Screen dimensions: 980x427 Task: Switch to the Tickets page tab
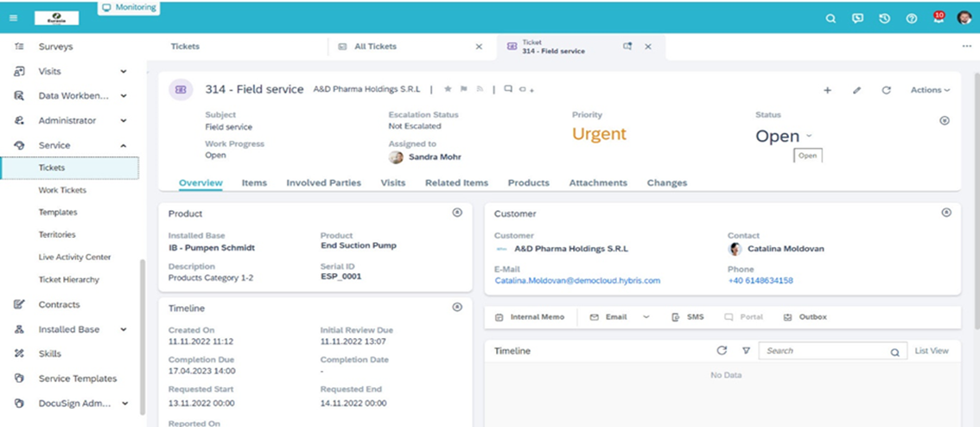pos(185,47)
